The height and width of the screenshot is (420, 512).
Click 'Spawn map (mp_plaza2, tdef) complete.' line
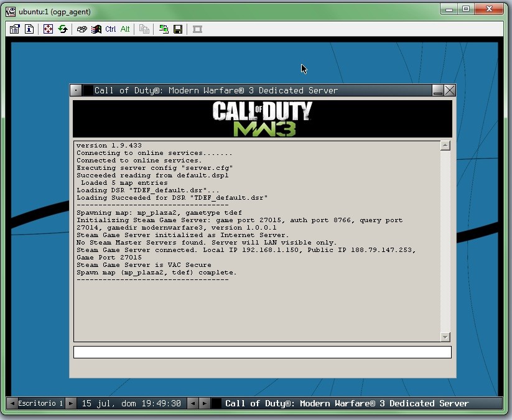click(x=156, y=273)
